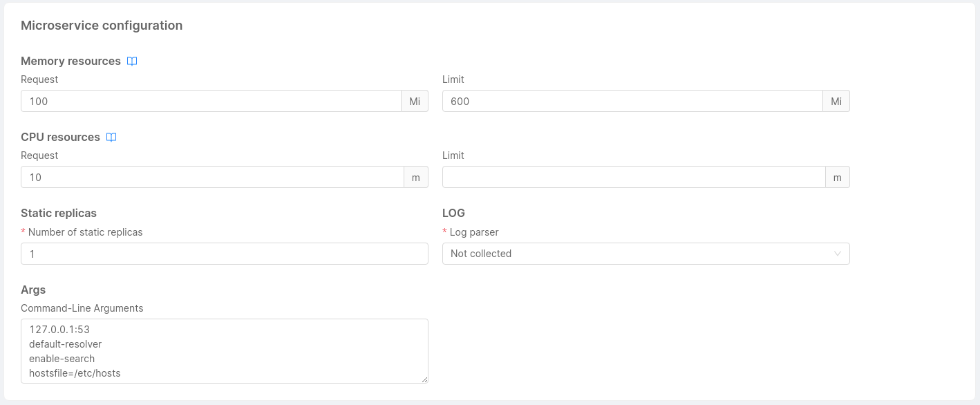Click the m unit beside CPU Request

(x=416, y=177)
